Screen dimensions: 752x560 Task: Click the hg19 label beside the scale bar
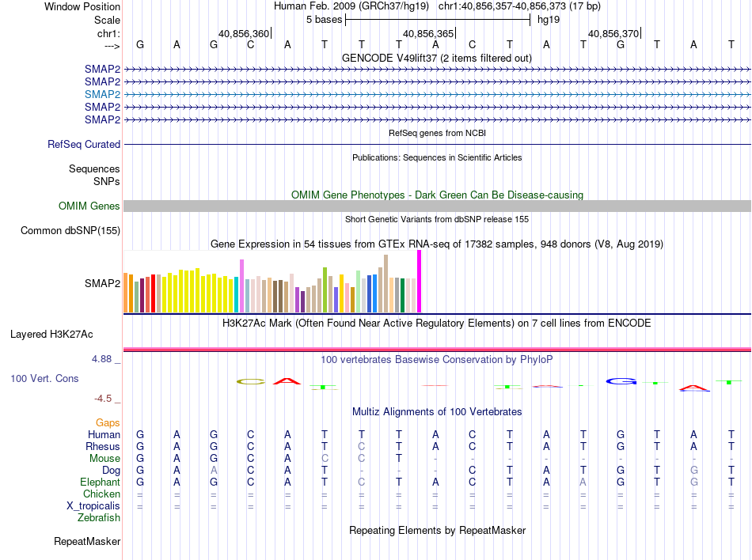pyautogui.click(x=549, y=20)
